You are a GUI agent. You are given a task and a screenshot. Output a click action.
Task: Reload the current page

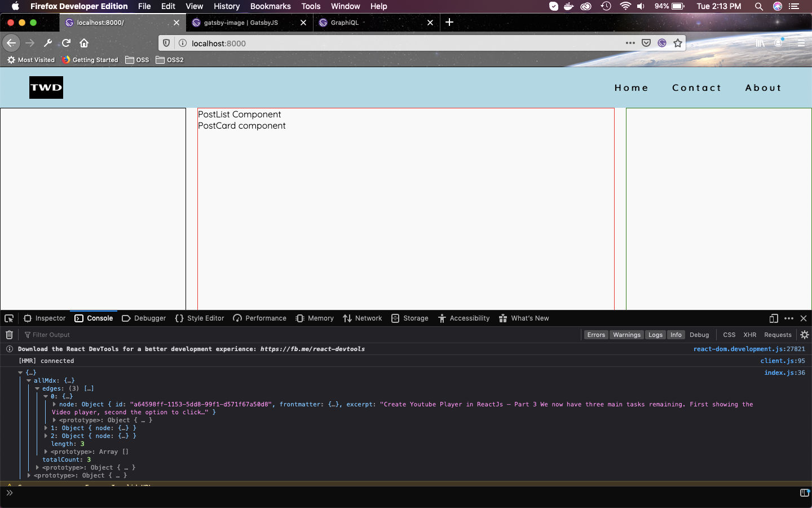66,43
